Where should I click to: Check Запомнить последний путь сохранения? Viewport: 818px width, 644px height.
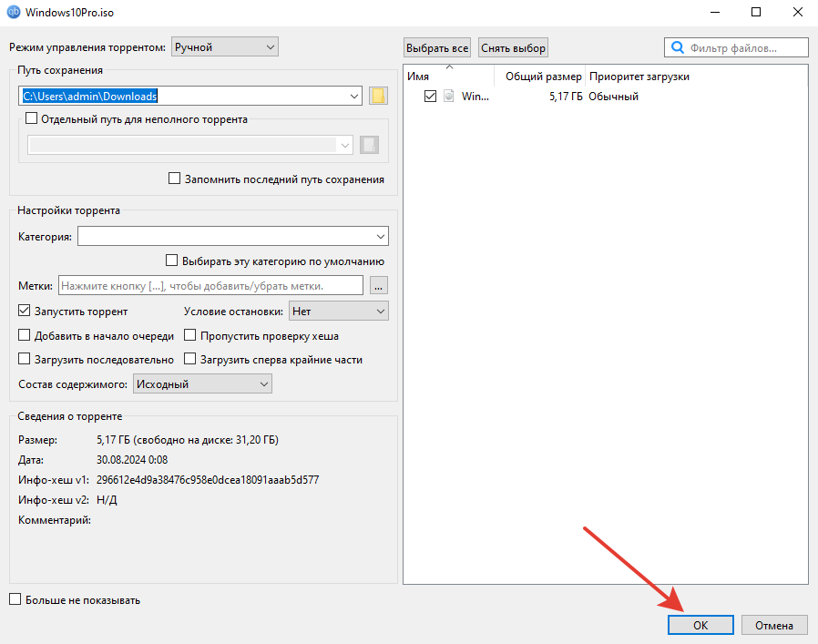click(174, 179)
